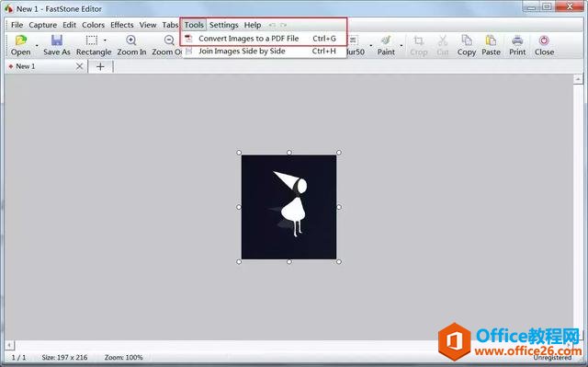
Task: Click the top-left selection handle
Action: click(x=239, y=153)
